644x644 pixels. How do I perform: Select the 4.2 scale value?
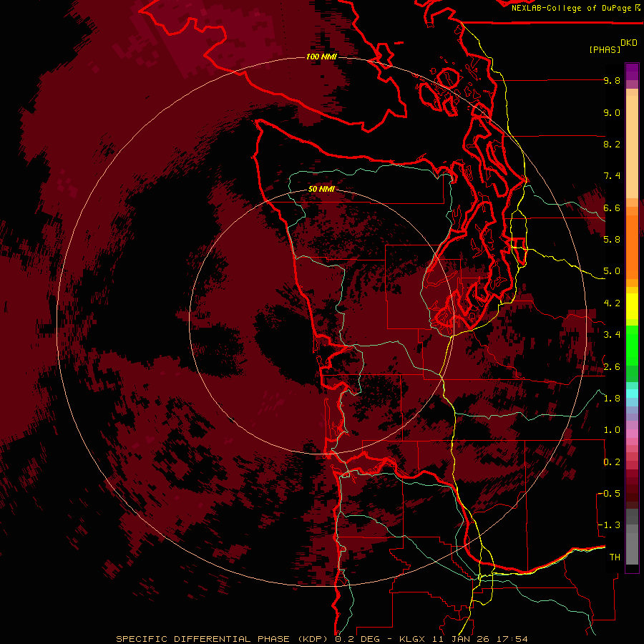[612, 303]
